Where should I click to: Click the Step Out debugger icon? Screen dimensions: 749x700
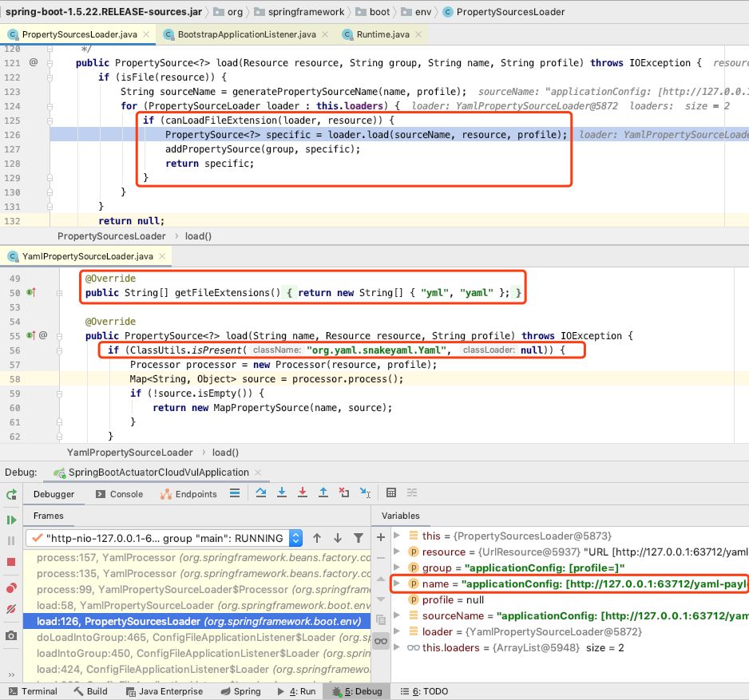click(x=324, y=492)
